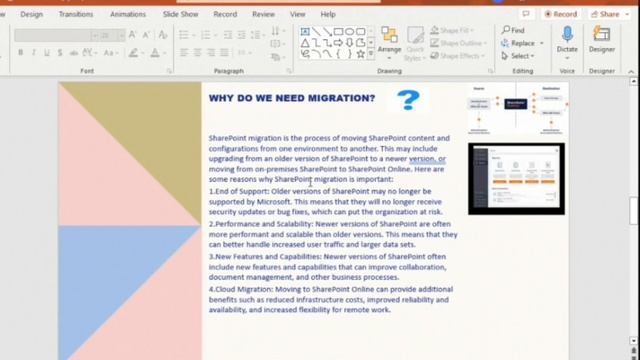
Task: Open Quick Styles gallery
Action: pyautogui.click(x=415, y=43)
